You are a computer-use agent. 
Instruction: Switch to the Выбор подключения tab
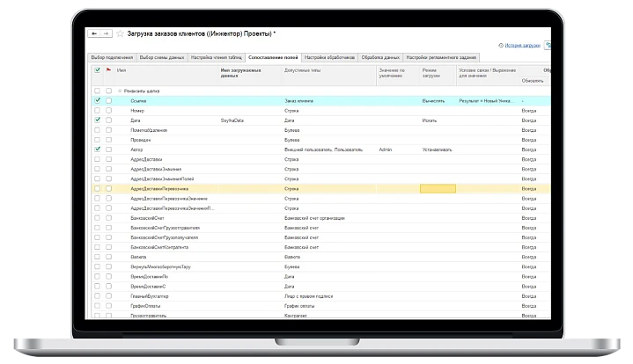(113, 56)
